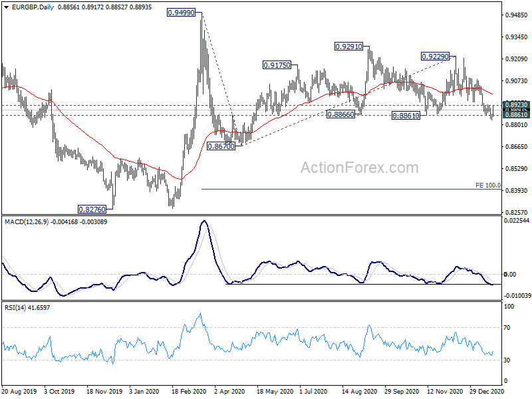
Task: Click the 0.88610 boxed chart label
Action: pos(406,116)
